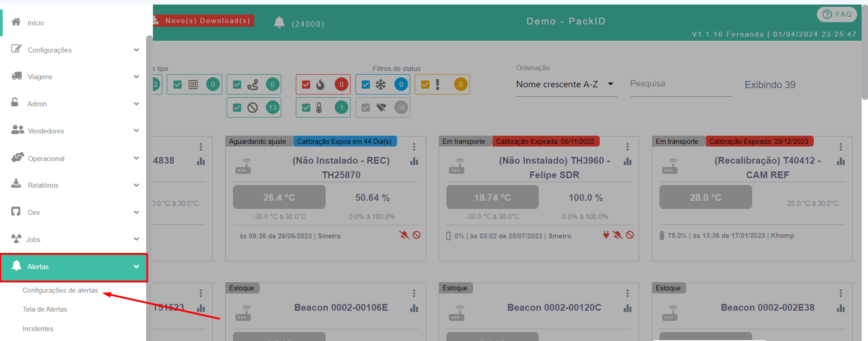
Task: Click chart icon on Beacon 0002-00120C card
Action: (627, 308)
